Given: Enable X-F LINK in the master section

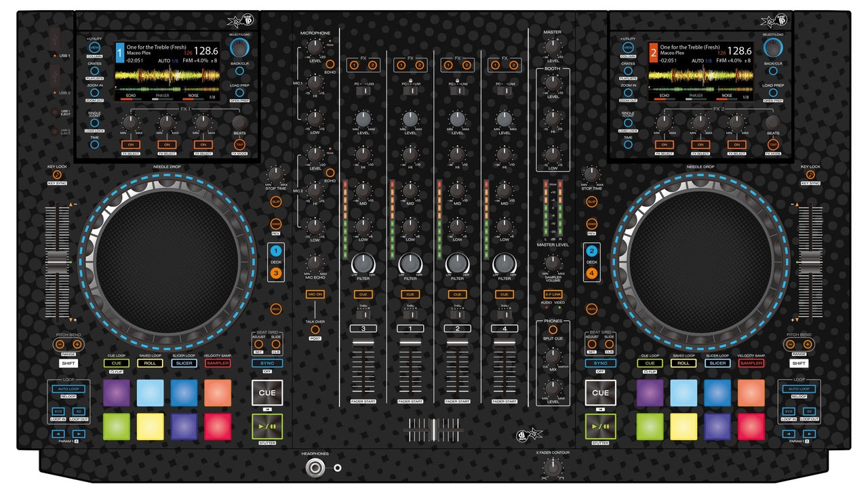Looking at the screenshot, I should point(553,294).
